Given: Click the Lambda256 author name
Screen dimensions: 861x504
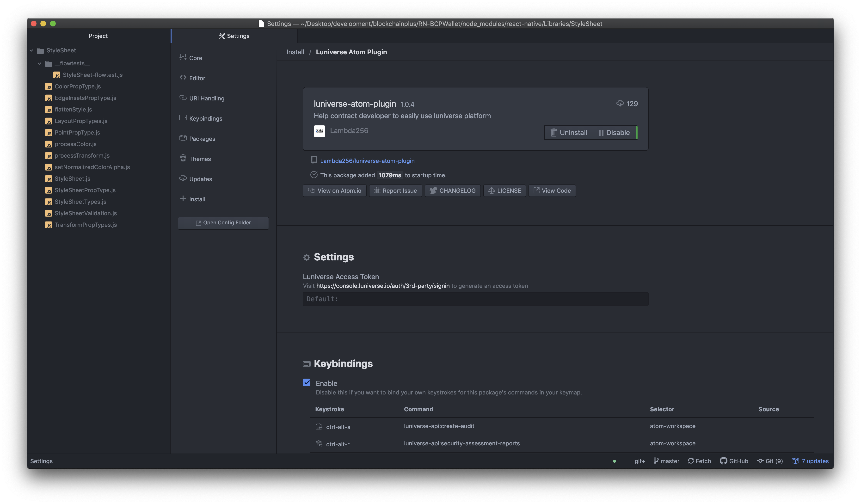Looking at the screenshot, I should (349, 130).
